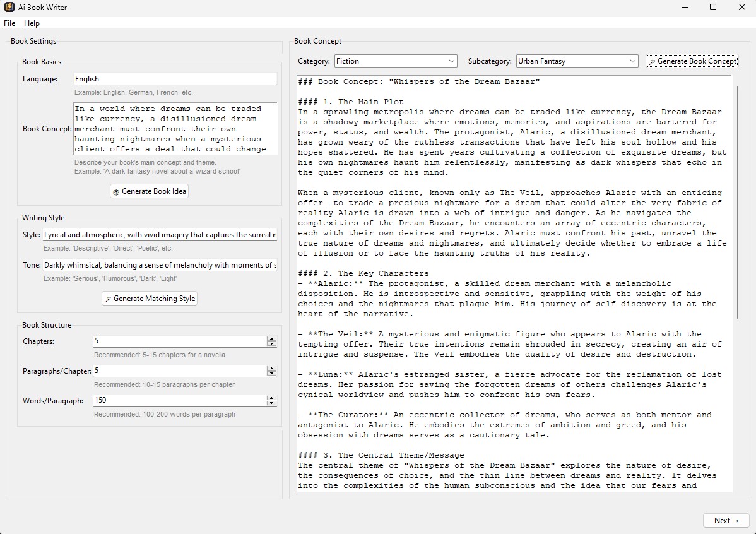Decrease the Chapters value with down arrow
Viewport: 756px width, 534px height.
tap(271, 344)
